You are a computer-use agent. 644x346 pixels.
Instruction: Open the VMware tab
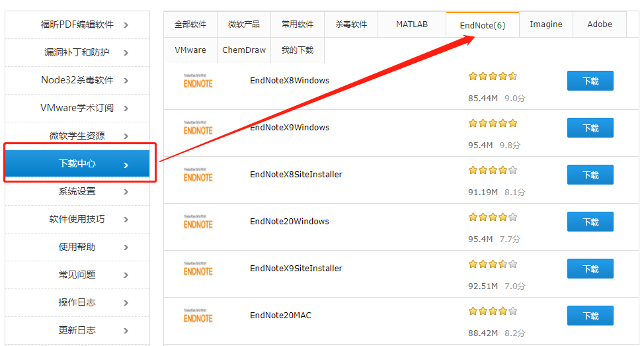tap(190, 50)
